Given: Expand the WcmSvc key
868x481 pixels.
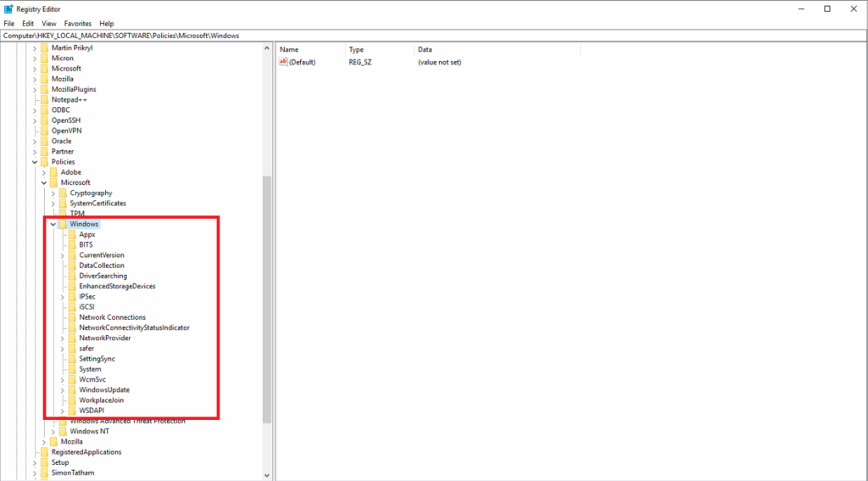Looking at the screenshot, I should (63, 379).
